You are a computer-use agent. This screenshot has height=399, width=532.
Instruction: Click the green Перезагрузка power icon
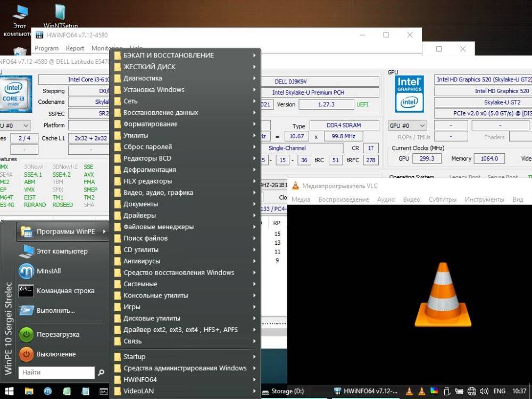[26, 335]
